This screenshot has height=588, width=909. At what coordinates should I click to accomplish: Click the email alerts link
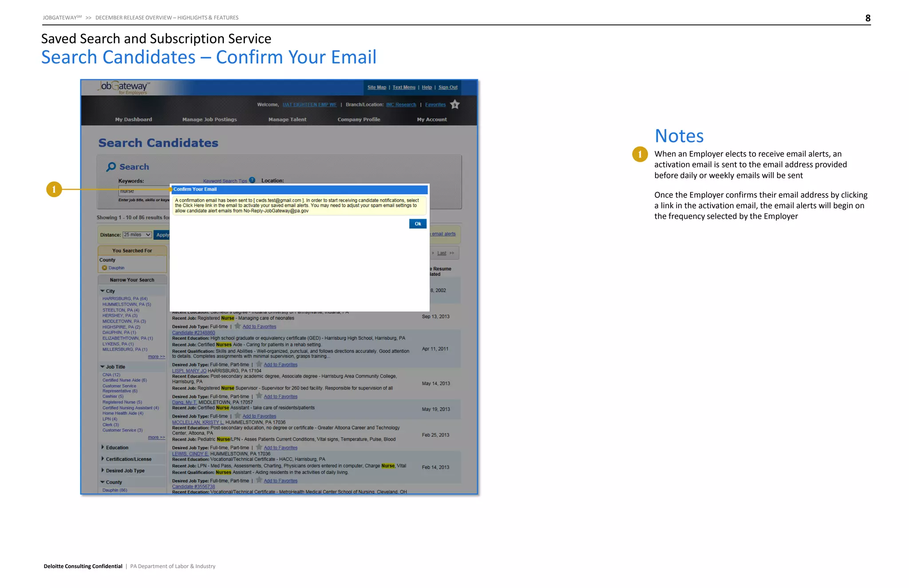443,234
